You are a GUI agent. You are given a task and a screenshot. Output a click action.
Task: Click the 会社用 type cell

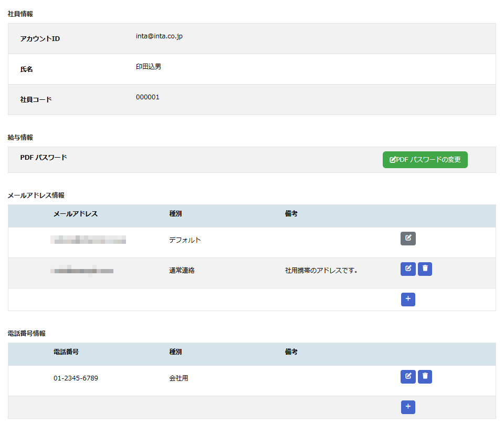178,378
